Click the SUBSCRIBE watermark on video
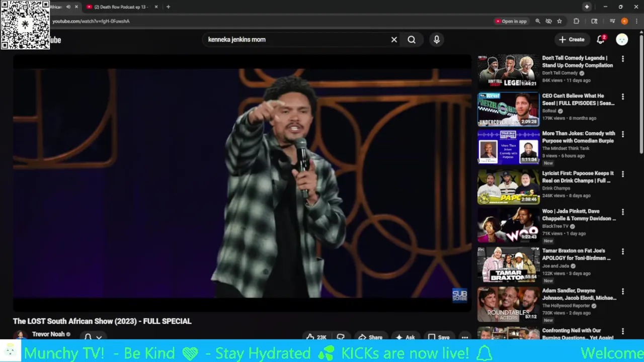The image size is (644, 362). coord(459,296)
